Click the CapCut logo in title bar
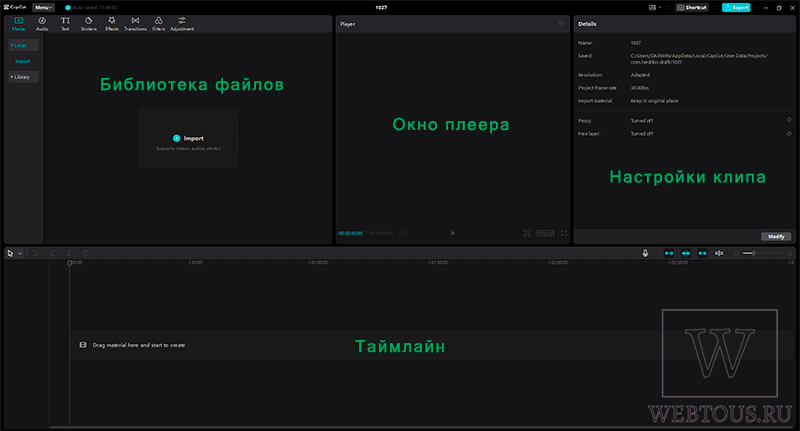The height and width of the screenshot is (431, 800). point(15,7)
